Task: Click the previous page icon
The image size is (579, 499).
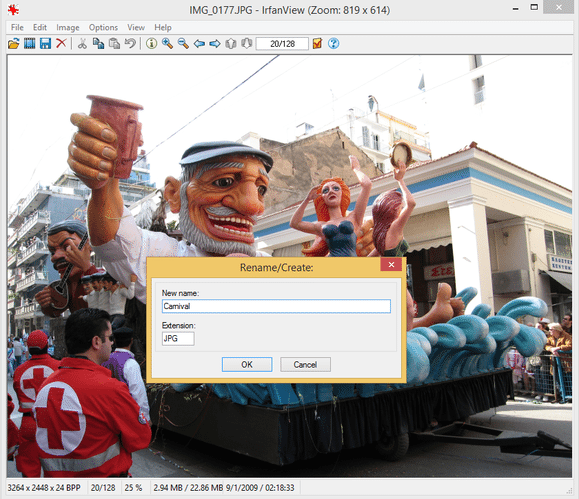Action: 231,44
